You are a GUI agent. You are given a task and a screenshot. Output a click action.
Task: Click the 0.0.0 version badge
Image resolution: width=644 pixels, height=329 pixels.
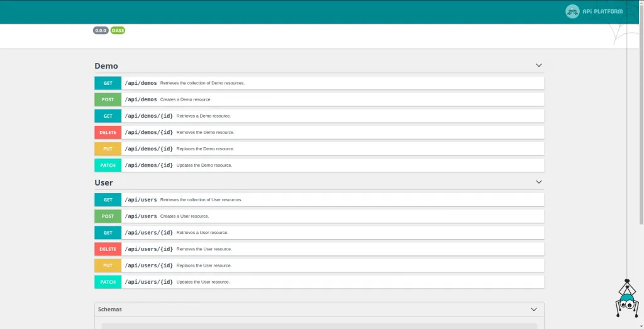click(101, 30)
